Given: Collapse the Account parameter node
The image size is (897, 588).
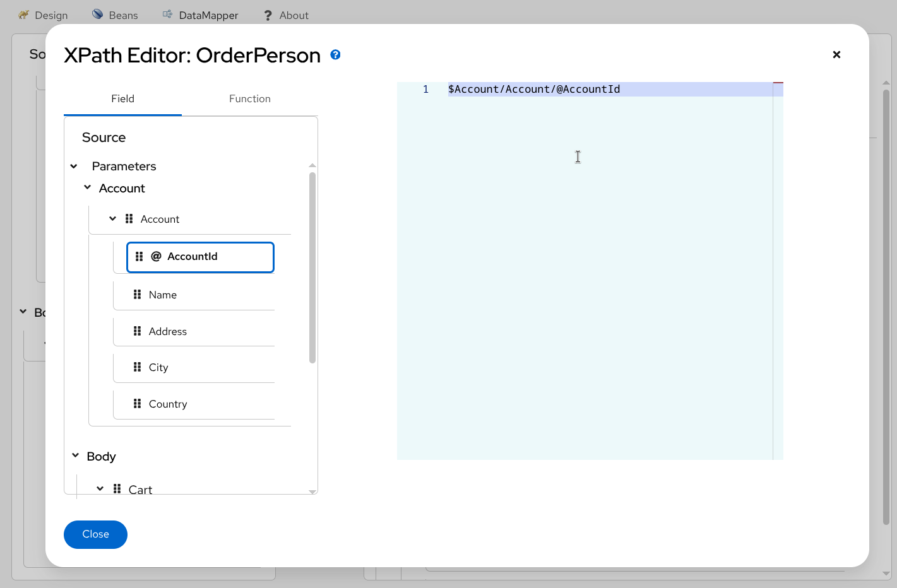Looking at the screenshot, I should [87, 187].
